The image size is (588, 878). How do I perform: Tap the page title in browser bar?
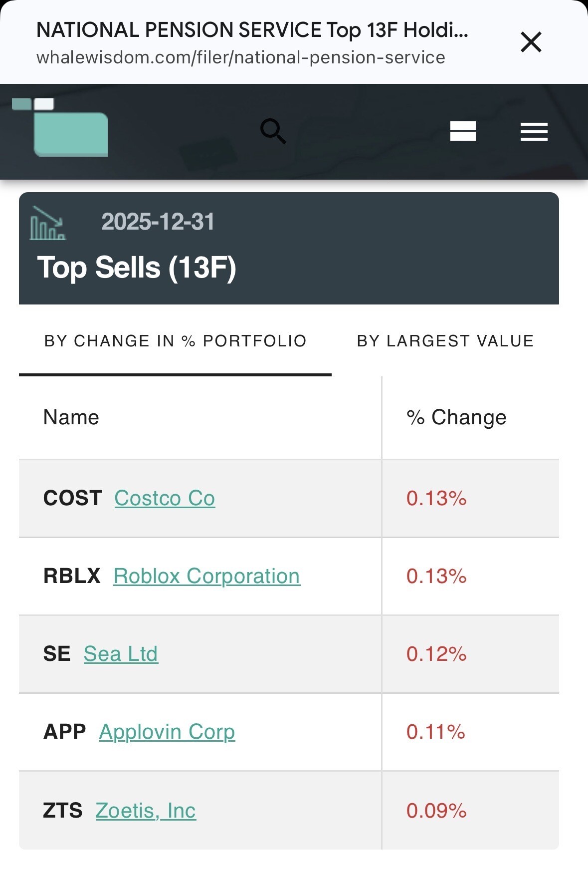[252, 30]
